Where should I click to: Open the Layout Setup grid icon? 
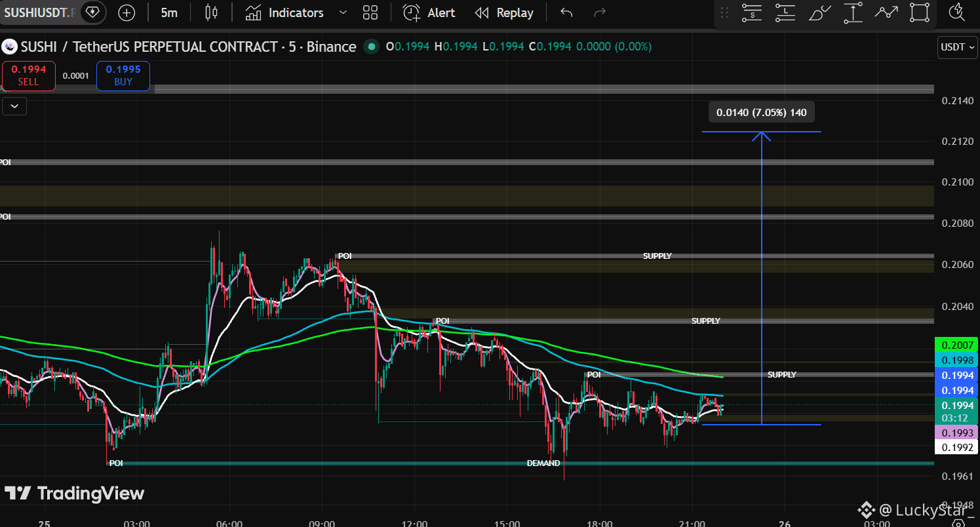coord(370,12)
